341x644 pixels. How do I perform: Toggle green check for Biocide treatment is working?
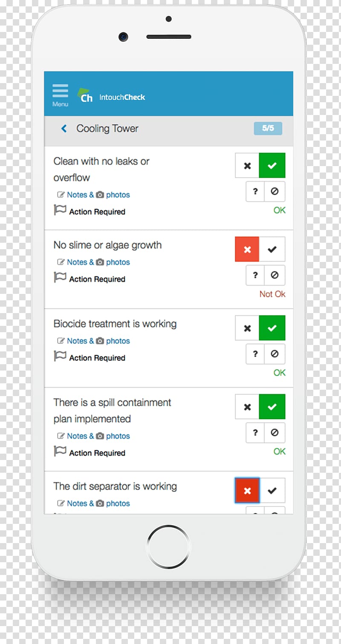(x=272, y=328)
